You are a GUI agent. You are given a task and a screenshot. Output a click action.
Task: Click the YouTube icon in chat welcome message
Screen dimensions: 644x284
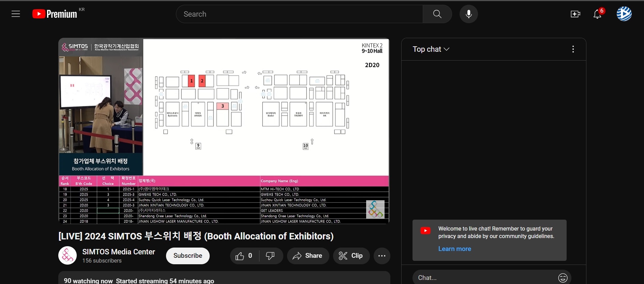[x=425, y=231]
